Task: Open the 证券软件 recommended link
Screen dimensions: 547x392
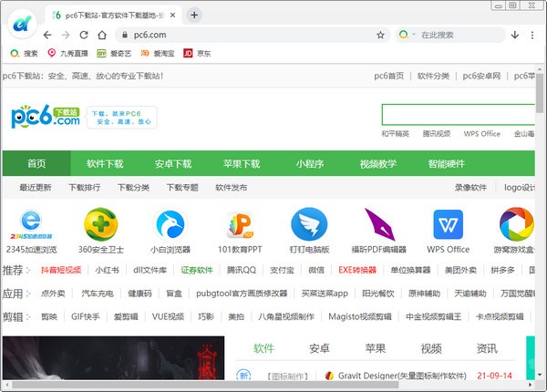Action: [x=197, y=270]
